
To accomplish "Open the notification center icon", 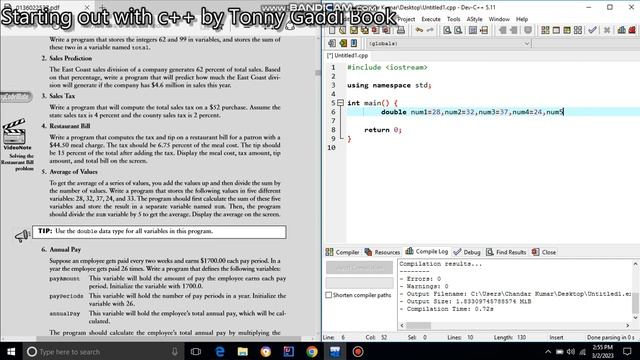I will (627, 351).
